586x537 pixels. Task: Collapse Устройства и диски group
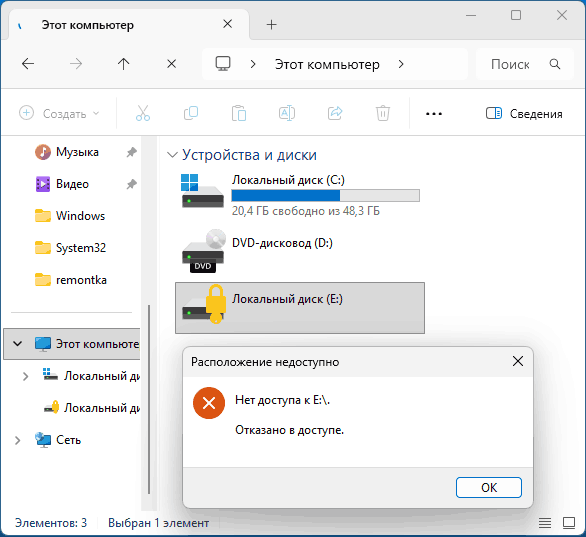click(172, 155)
